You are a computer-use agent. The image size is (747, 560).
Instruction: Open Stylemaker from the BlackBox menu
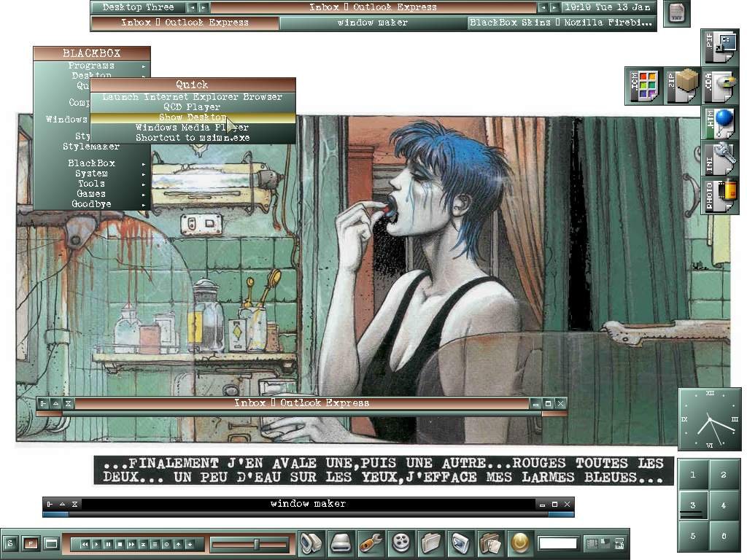click(91, 146)
